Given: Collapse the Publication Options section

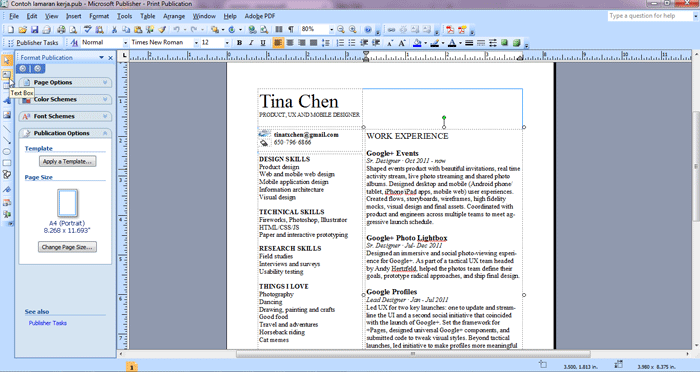Looking at the screenshot, I should 65,133.
